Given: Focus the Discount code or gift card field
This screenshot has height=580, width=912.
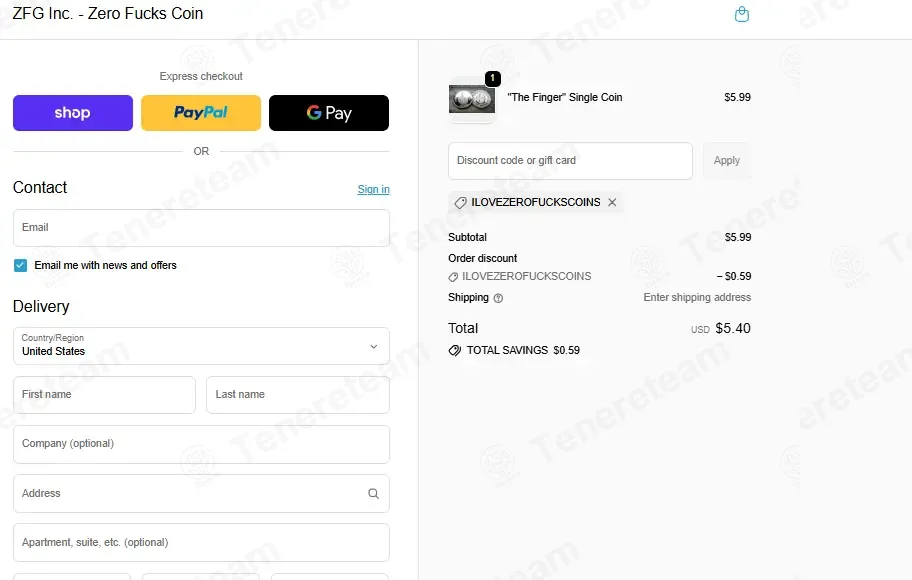Looking at the screenshot, I should pos(570,161).
